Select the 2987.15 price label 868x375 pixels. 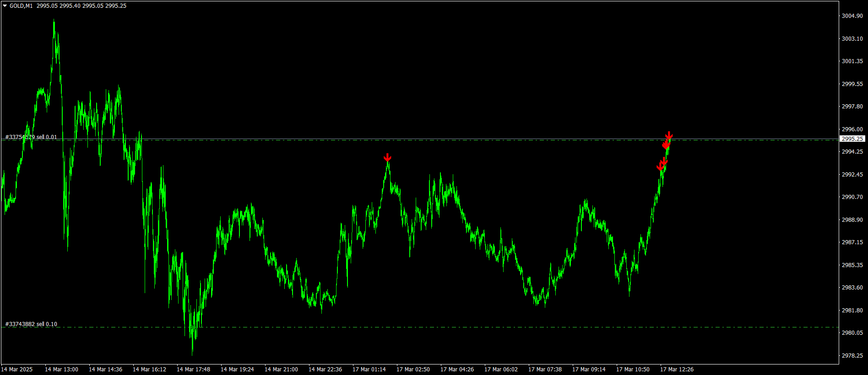coord(852,242)
